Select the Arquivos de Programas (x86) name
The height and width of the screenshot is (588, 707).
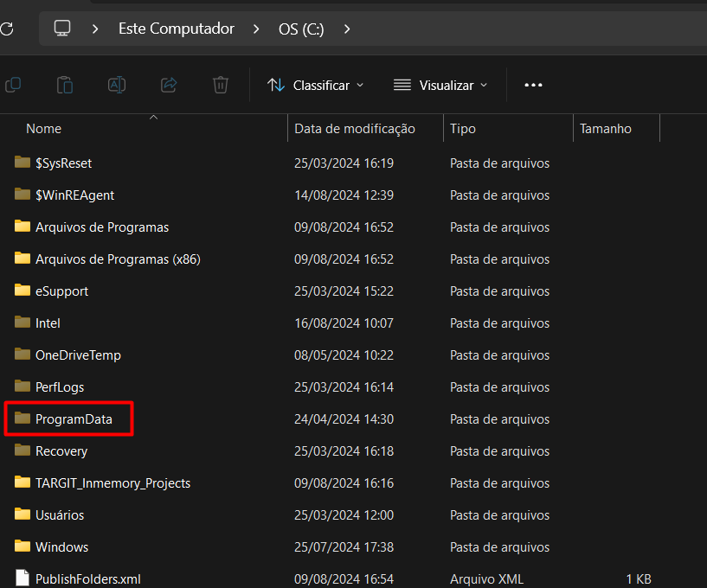coord(119,259)
